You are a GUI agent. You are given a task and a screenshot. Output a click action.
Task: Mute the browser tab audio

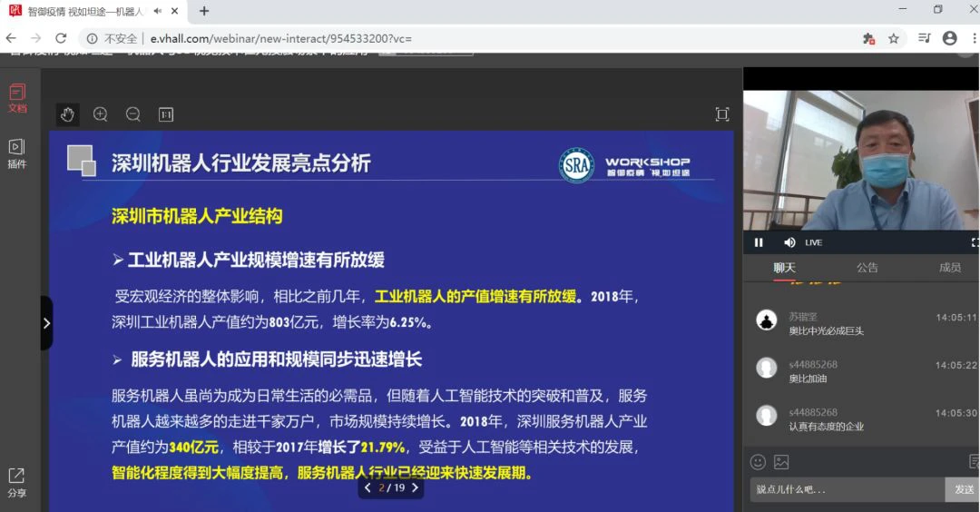pyautogui.click(x=158, y=11)
